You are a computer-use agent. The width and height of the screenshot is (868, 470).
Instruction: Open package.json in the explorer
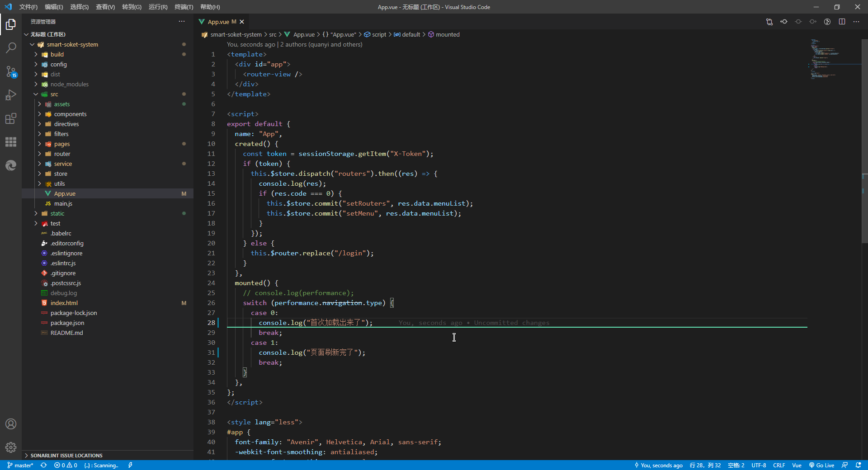tap(108, 323)
